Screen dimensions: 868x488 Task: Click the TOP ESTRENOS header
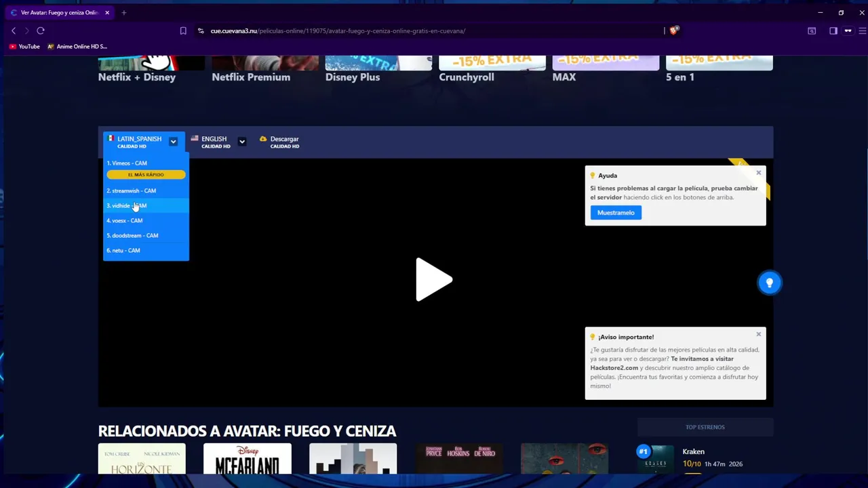click(705, 427)
